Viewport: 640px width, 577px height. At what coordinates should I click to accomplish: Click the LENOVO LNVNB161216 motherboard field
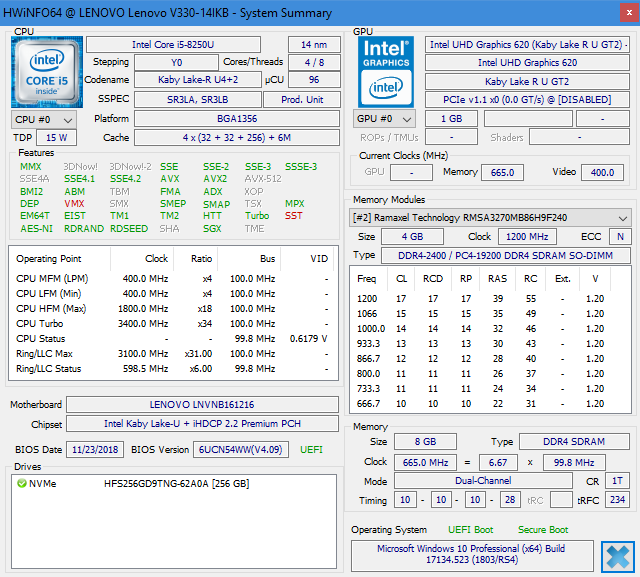click(202, 404)
